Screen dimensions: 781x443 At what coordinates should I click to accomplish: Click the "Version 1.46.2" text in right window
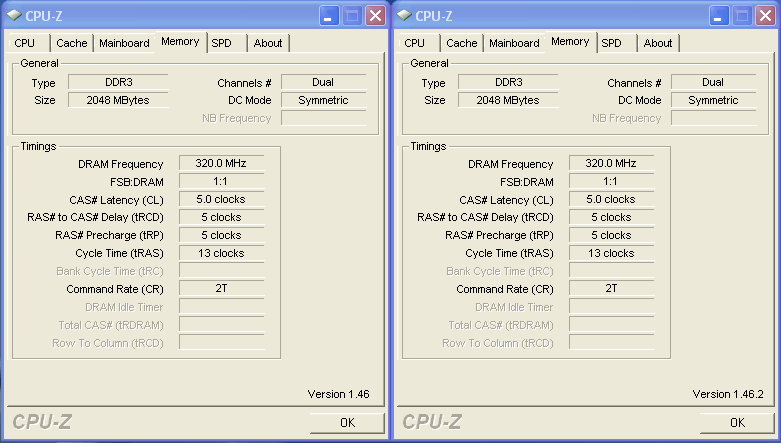(x=728, y=394)
